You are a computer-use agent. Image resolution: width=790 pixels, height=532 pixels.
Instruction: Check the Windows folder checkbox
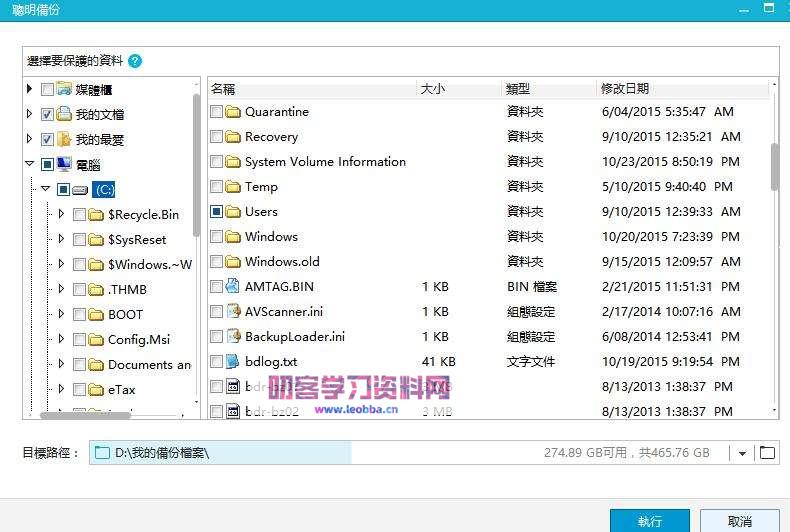point(216,236)
